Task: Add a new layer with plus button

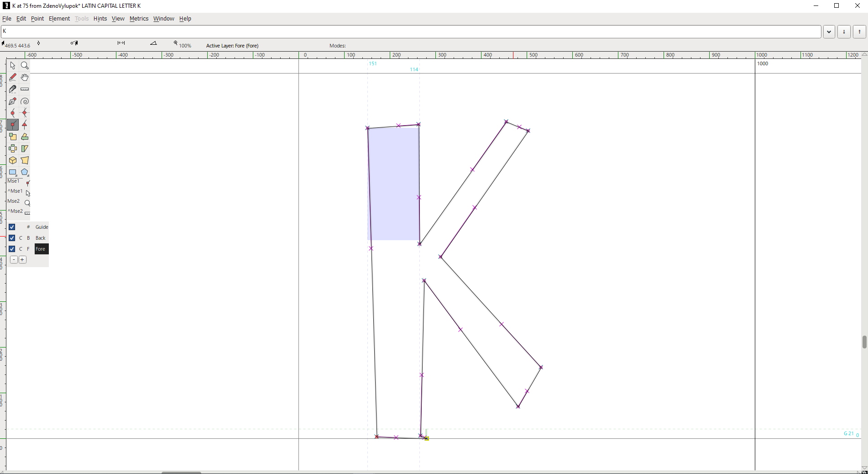Action: [x=22, y=260]
